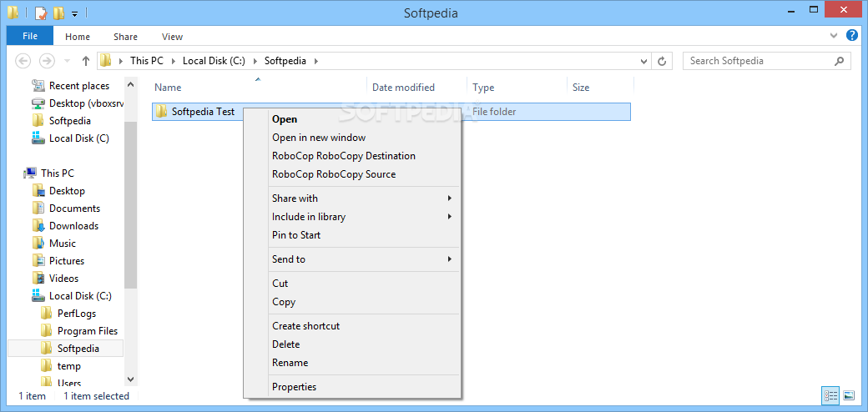The width and height of the screenshot is (868, 412).
Task: Choose Open in the context menu
Action: click(x=285, y=119)
